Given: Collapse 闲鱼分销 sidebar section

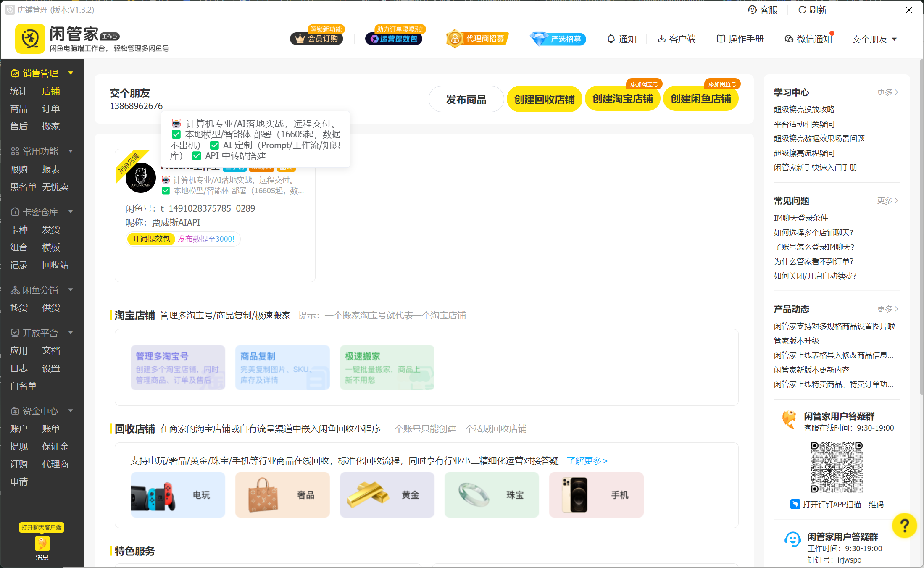Looking at the screenshot, I should 71,290.
